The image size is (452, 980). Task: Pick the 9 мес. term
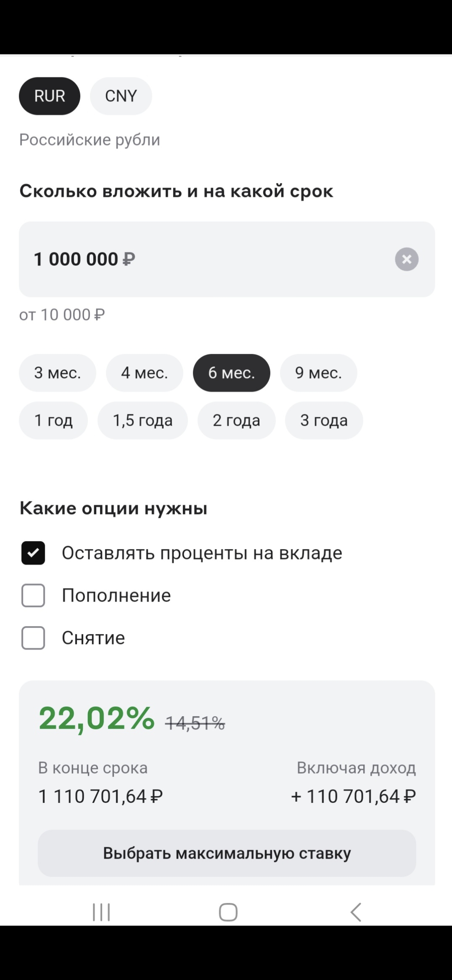(x=318, y=373)
